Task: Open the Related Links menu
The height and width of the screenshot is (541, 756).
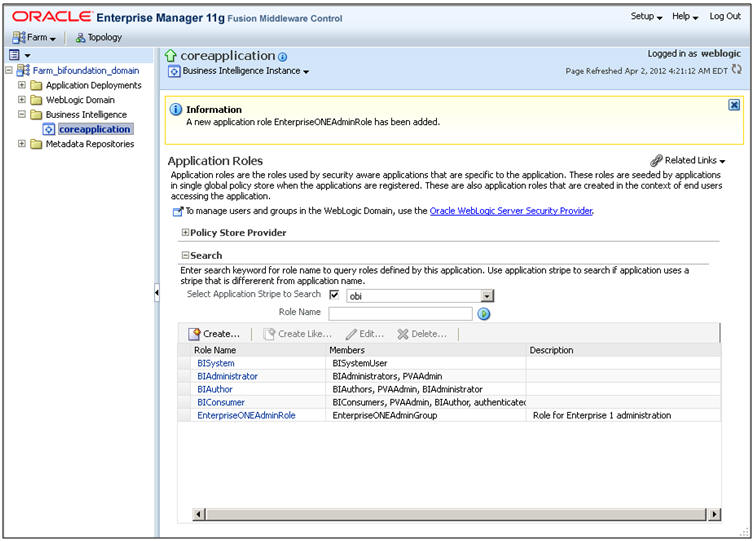Action: pyautogui.click(x=688, y=161)
